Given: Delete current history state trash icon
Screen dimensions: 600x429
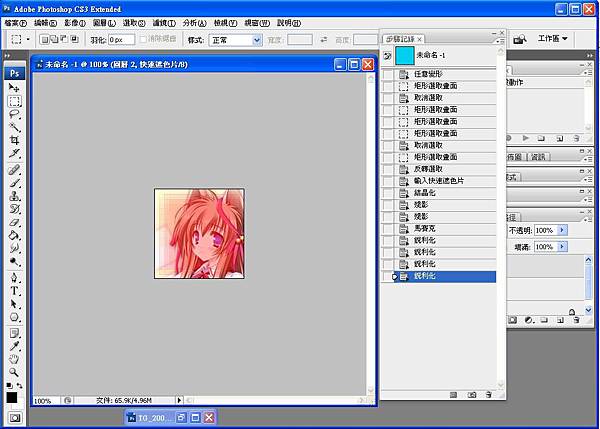Looking at the screenshot, I should coord(489,395).
